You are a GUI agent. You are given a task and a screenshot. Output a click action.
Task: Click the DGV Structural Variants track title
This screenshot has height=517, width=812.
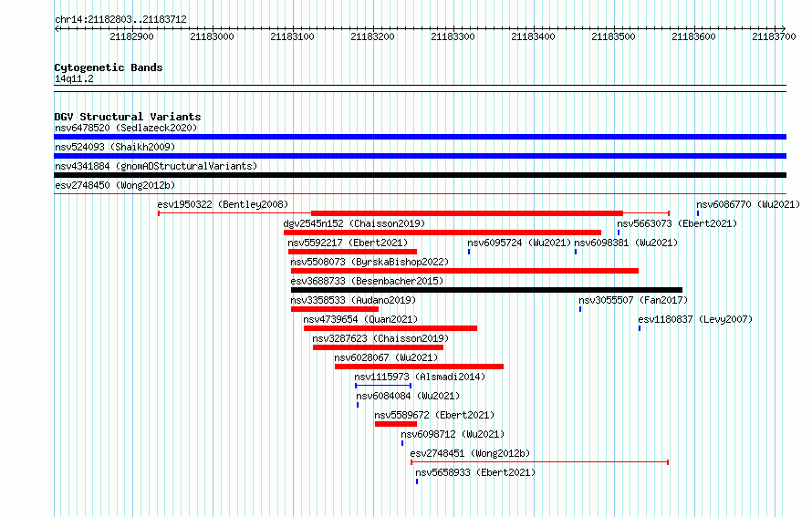pos(128,117)
